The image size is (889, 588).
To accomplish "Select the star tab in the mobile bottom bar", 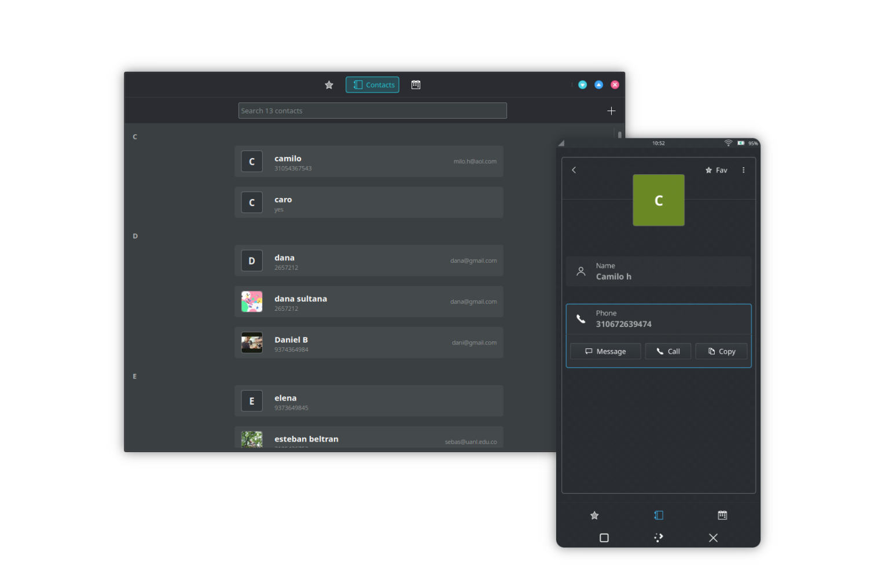I will click(594, 515).
